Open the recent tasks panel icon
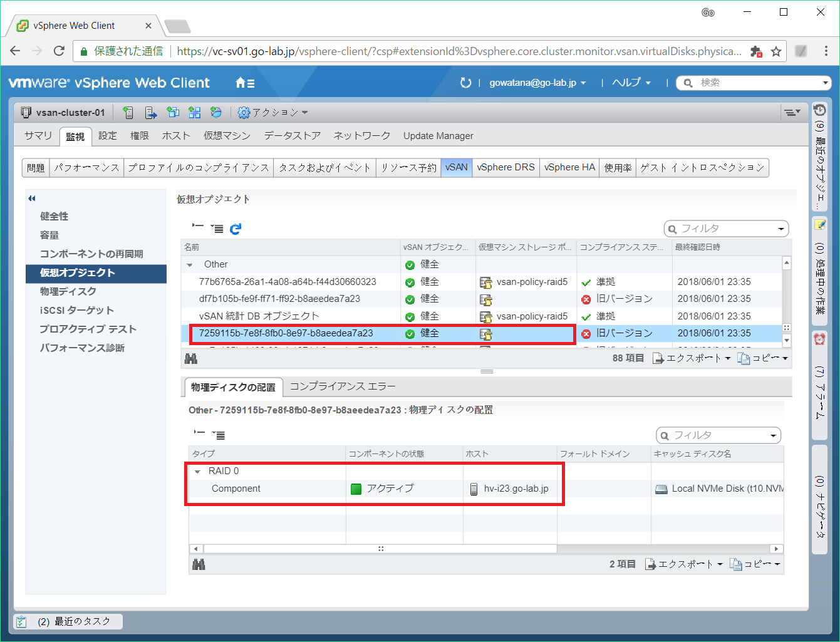Image resolution: width=840 pixels, height=642 pixels. [21, 622]
